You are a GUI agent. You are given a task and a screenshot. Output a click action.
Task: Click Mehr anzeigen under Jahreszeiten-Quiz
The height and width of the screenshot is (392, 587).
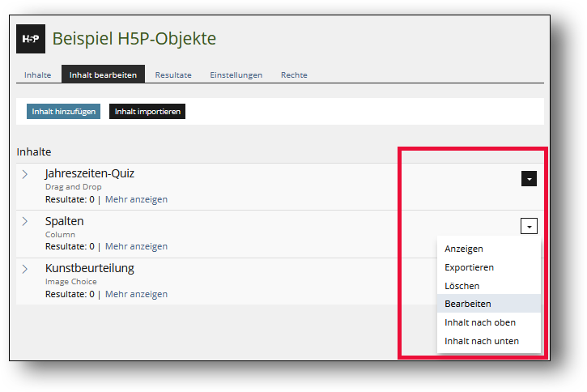[136, 199]
